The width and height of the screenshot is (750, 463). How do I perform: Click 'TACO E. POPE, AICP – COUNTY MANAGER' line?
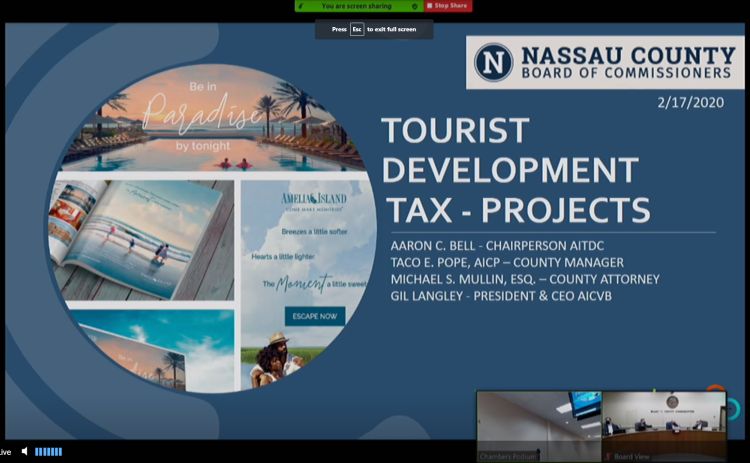click(507, 263)
